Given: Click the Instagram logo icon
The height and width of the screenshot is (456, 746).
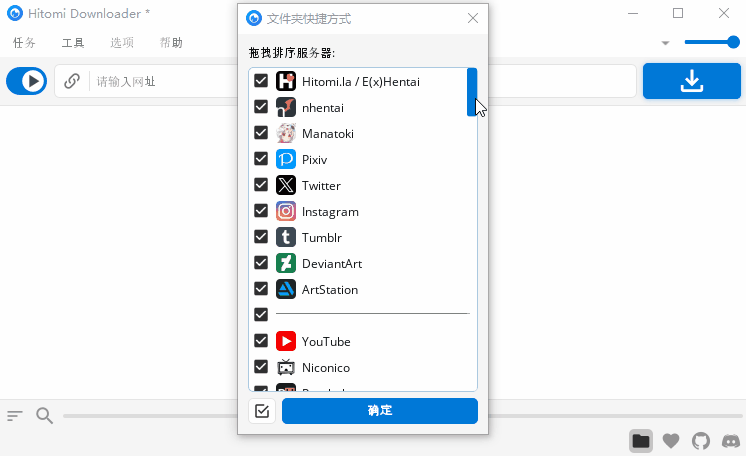Looking at the screenshot, I should [x=286, y=211].
